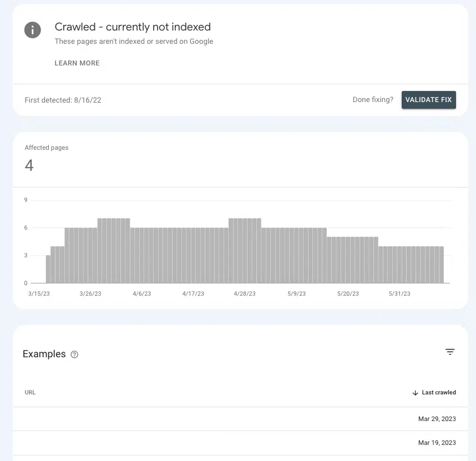Click the Mar 19, 2023 crawl date
This screenshot has height=461, width=476.
[x=437, y=443]
